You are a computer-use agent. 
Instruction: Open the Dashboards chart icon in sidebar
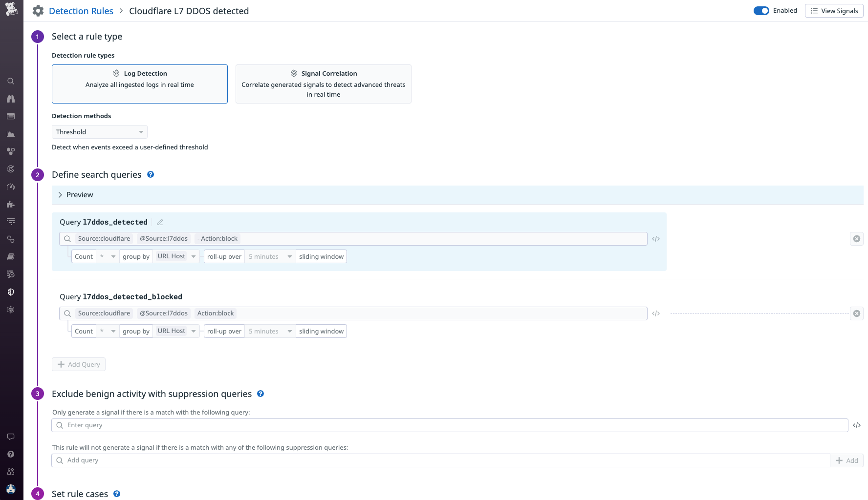[x=11, y=134]
